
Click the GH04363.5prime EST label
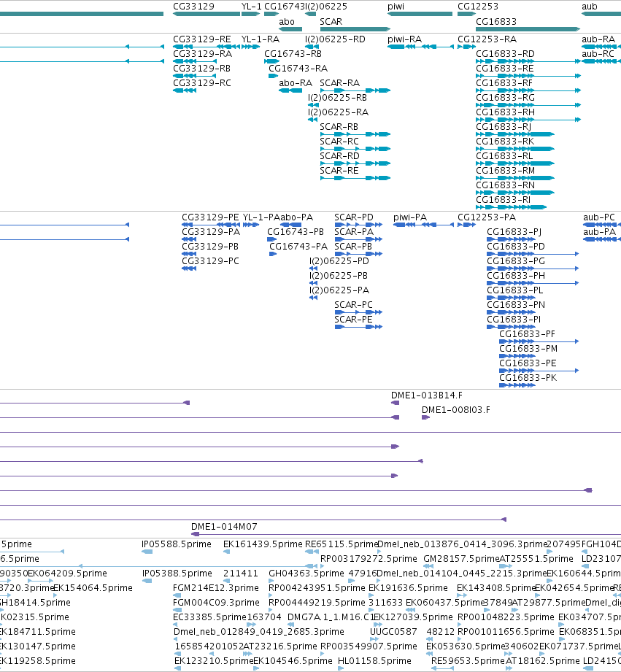(x=306, y=573)
